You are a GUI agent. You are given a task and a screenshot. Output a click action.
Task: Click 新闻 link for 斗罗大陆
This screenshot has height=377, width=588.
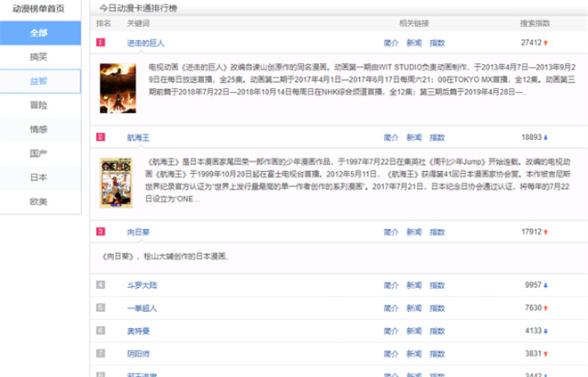(x=414, y=285)
